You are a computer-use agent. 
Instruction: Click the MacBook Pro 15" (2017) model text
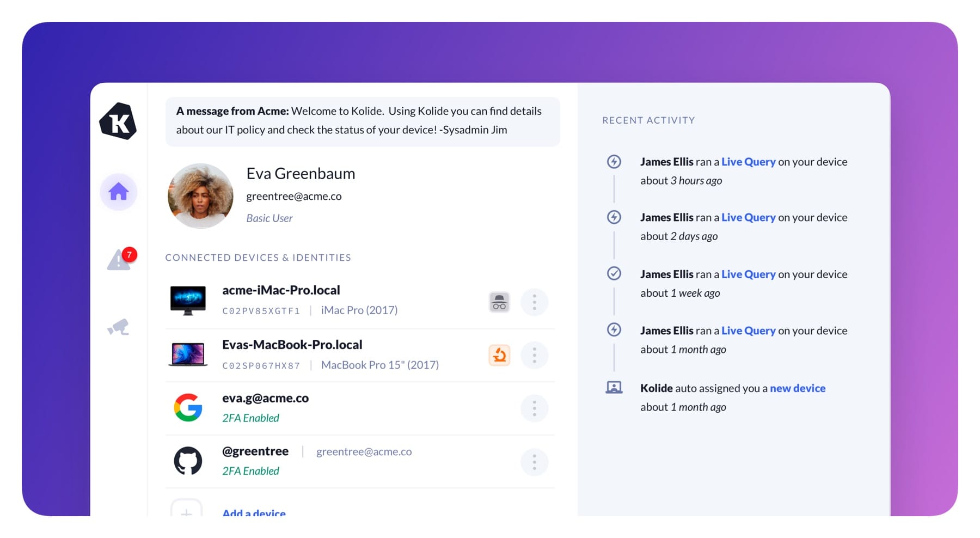click(380, 365)
